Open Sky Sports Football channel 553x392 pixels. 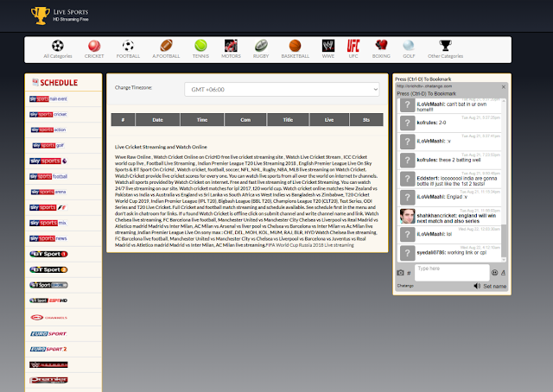coord(48,176)
